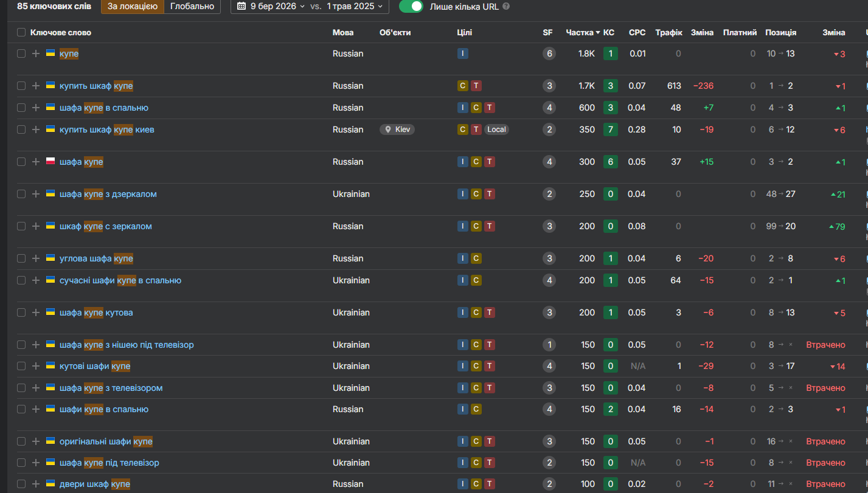Click plus icon for кутові шафи купе
The height and width of the screenshot is (493, 868).
click(35, 366)
